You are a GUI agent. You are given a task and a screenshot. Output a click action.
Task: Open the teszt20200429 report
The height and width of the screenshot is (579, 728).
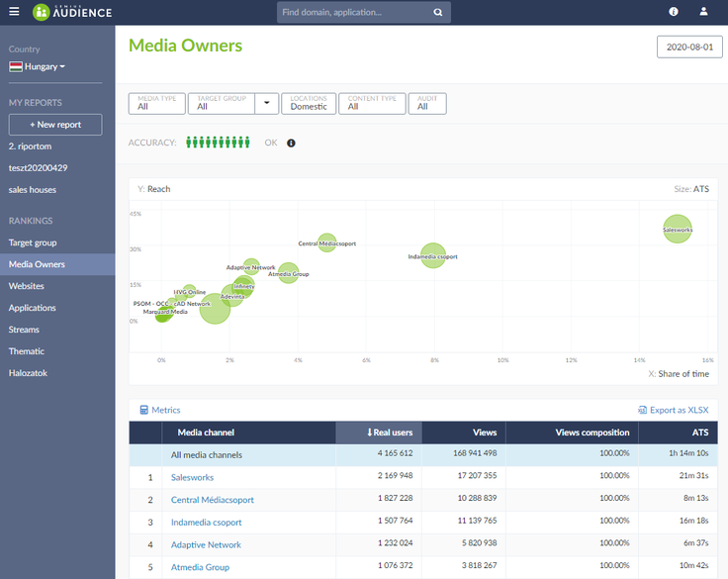[x=38, y=167]
